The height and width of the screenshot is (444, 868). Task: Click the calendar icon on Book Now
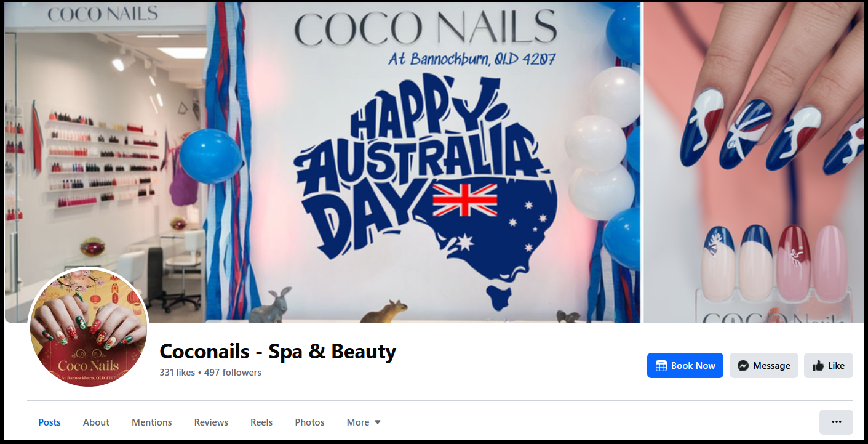tap(661, 366)
